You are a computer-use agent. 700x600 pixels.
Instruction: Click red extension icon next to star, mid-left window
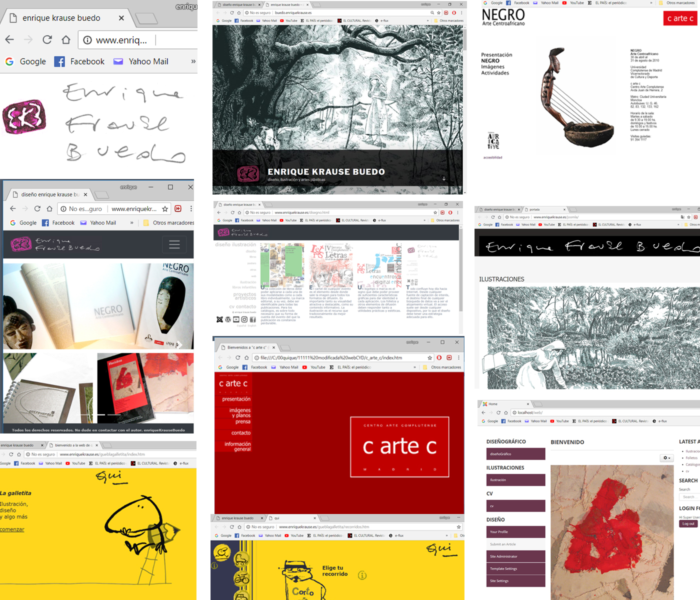tap(178, 208)
